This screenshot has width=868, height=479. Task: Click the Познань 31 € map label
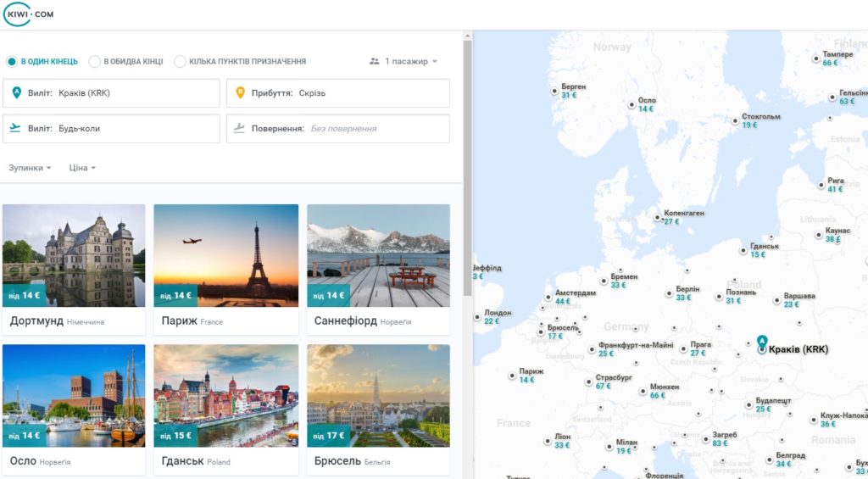coord(741,296)
